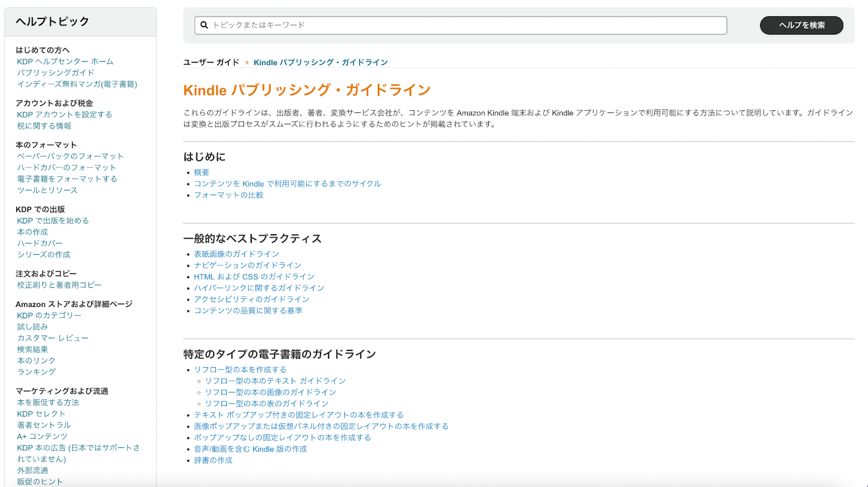Screen dimensions: 868x487
Task: Open 音声/動画を含む Kindle 版の作成 link
Action: [x=251, y=449]
